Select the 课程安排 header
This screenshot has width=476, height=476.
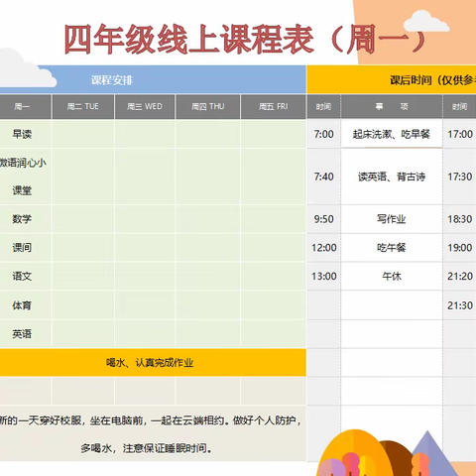point(153,79)
